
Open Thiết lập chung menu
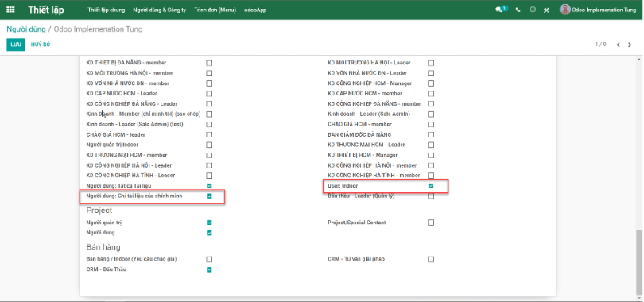coord(107,10)
